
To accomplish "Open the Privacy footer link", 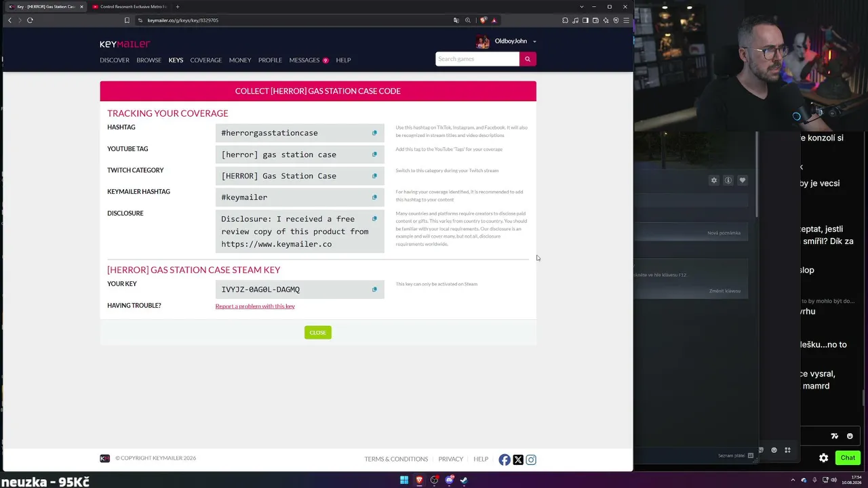I will [451, 460].
